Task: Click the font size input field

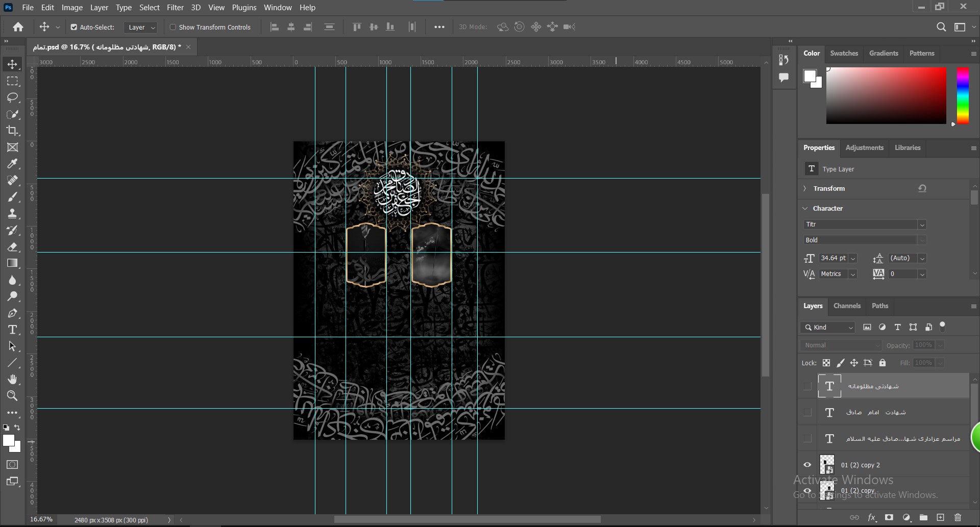Action: point(833,258)
